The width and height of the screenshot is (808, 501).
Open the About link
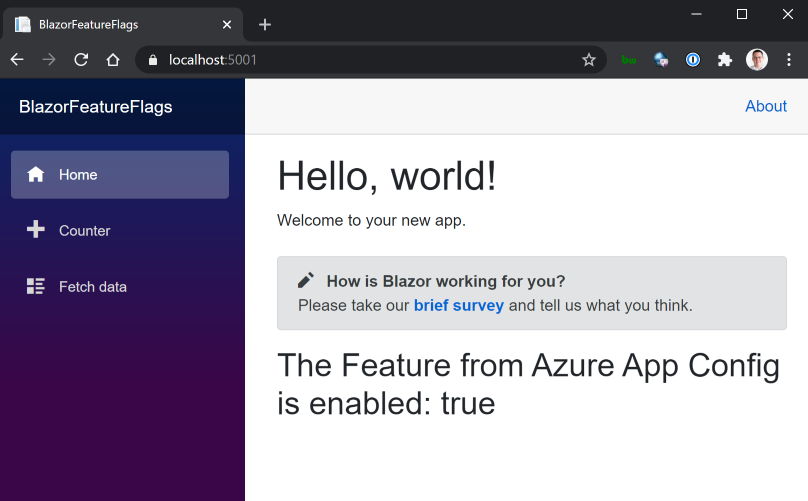[766, 106]
